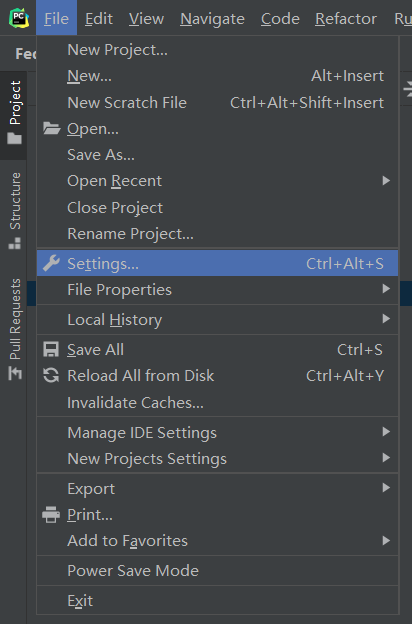Click the PyCharm logo icon

(x=19, y=18)
